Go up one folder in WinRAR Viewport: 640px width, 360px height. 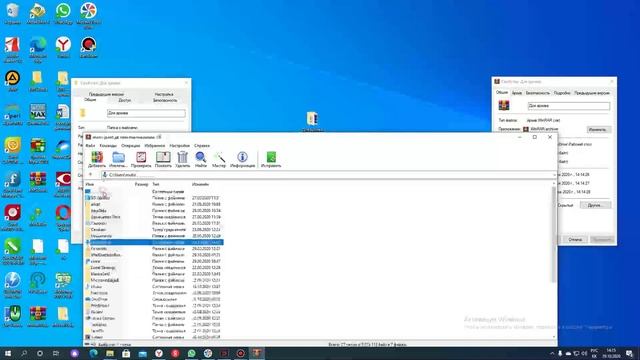pos(91,175)
